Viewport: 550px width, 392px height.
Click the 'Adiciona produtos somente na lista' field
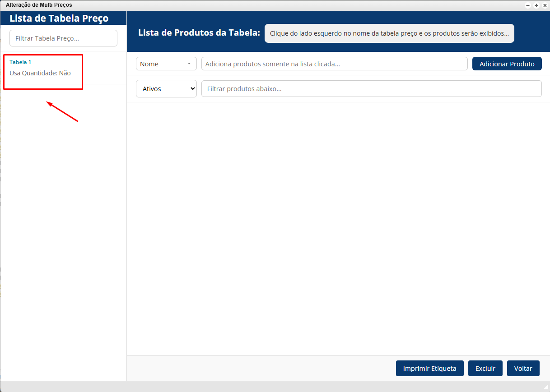pos(334,64)
